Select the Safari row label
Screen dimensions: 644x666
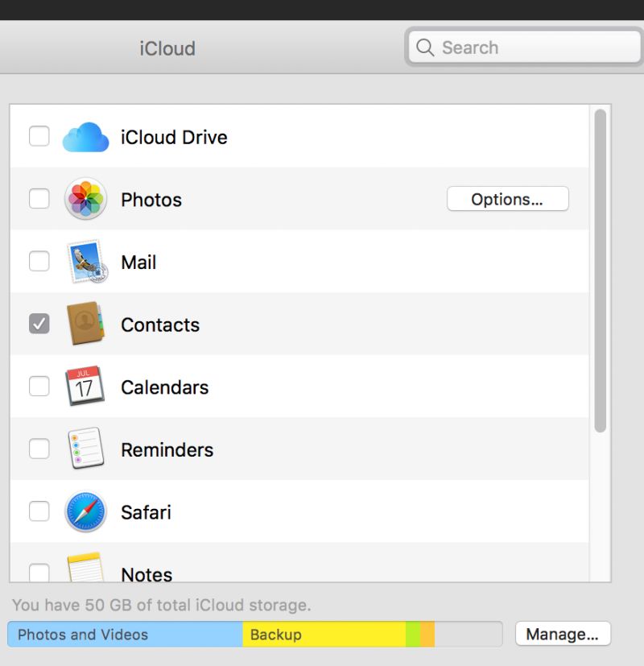click(146, 512)
